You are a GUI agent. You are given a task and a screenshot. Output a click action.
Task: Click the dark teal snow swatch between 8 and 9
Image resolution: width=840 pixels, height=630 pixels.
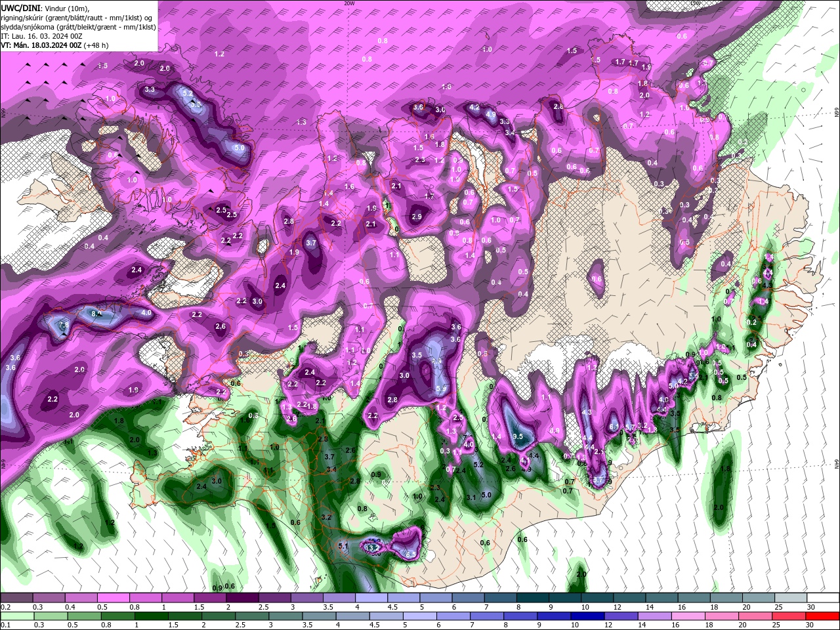[x=533, y=598]
